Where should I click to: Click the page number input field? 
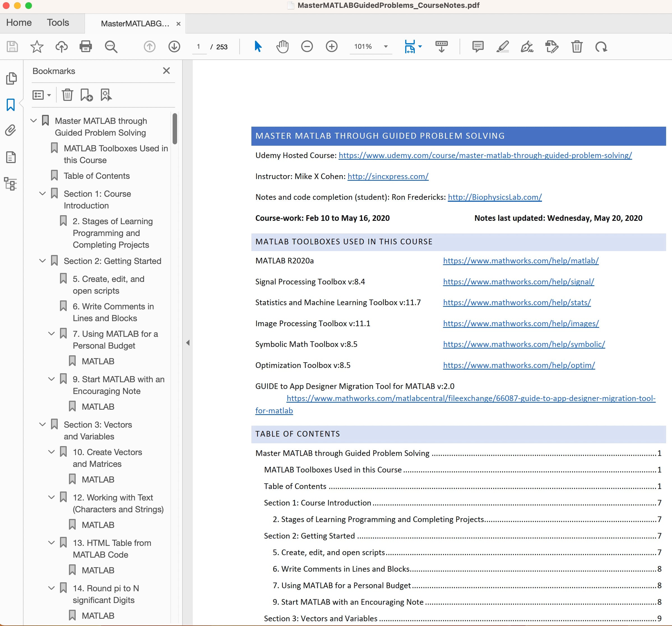point(198,46)
